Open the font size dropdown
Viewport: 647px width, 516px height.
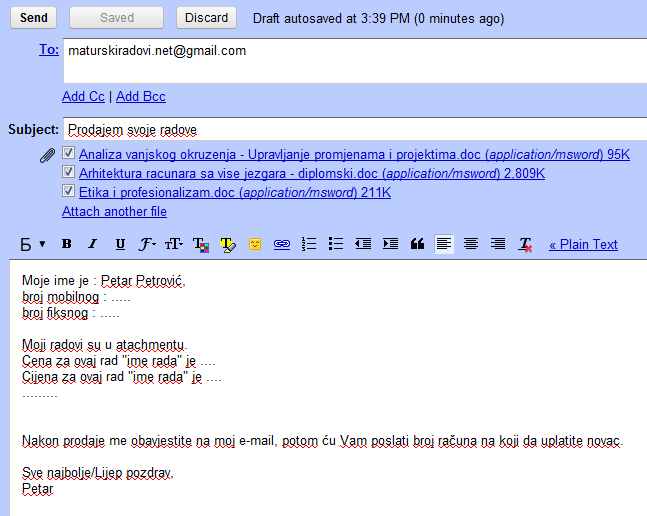pyautogui.click(x=174, y=244)
